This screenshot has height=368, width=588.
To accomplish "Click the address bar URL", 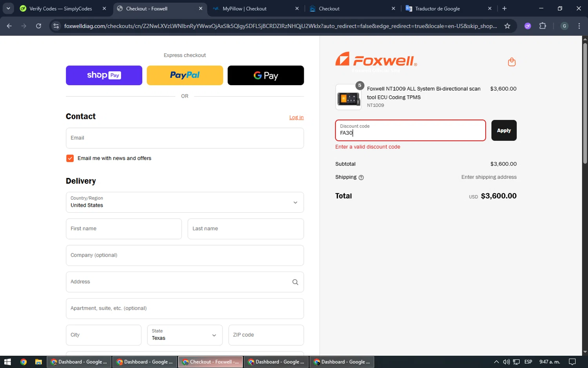I will tap(280, 26).
